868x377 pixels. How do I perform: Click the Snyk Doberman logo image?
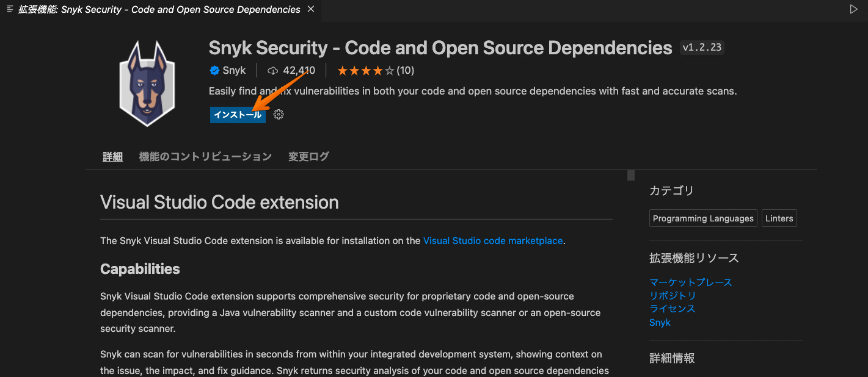(x=147, y=84)
